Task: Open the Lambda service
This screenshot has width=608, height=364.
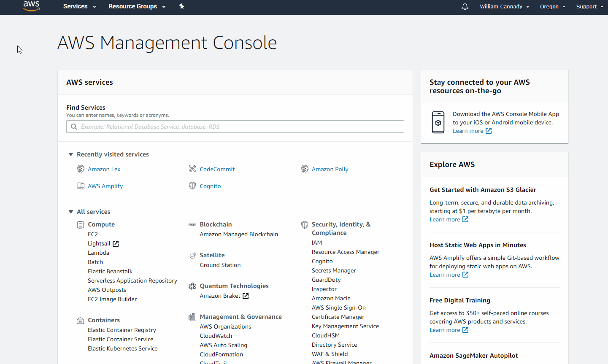Action: click(x=98, y=253)
